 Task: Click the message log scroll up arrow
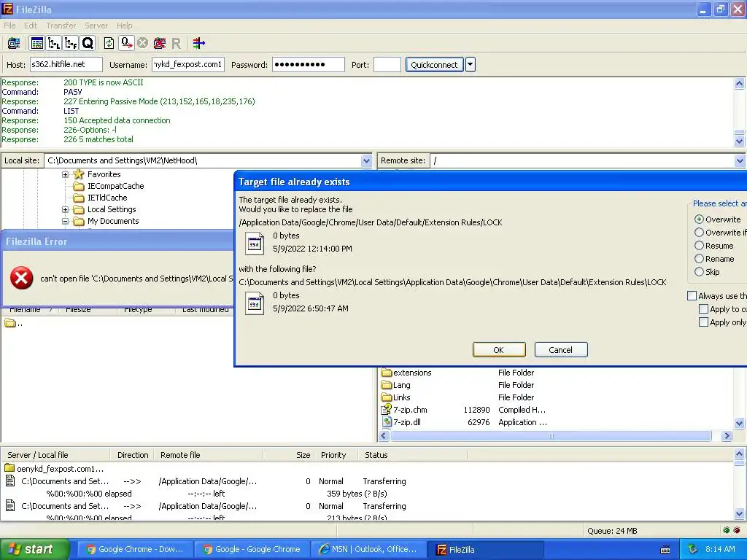pyautogui.click(x=740, y=84)
